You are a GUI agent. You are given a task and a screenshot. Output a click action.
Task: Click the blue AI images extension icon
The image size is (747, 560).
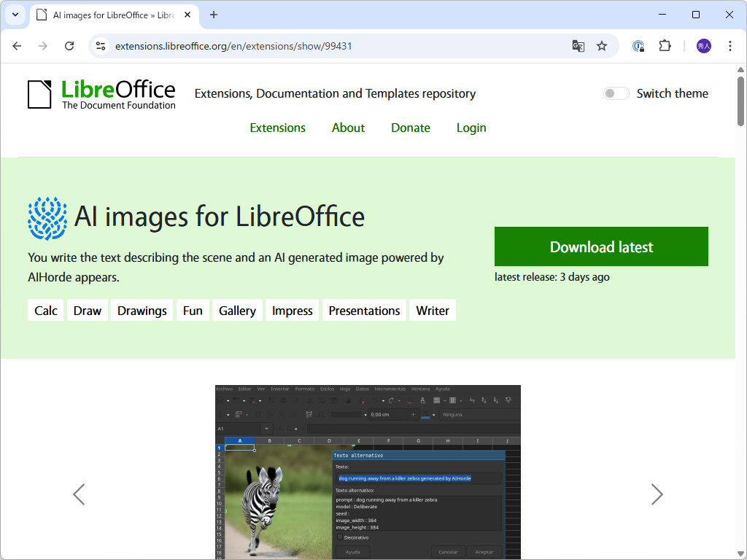pos(46,217)
